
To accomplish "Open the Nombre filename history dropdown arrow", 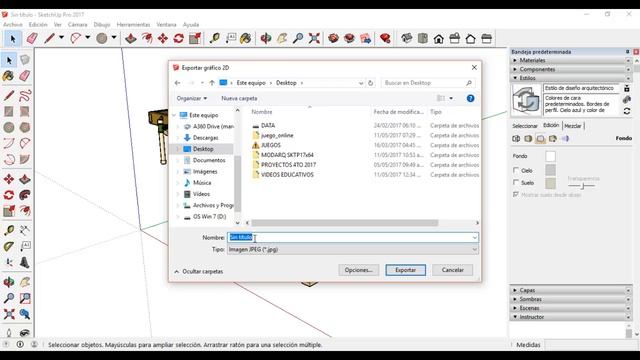I will tap(474, 238).
